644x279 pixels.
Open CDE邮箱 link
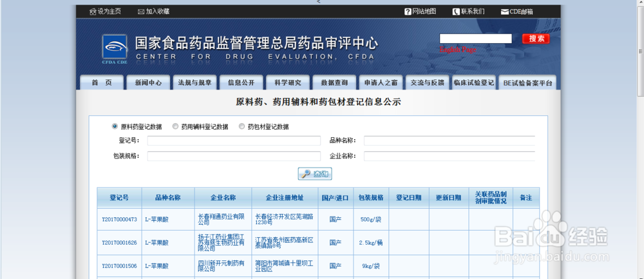click(521, 12)
